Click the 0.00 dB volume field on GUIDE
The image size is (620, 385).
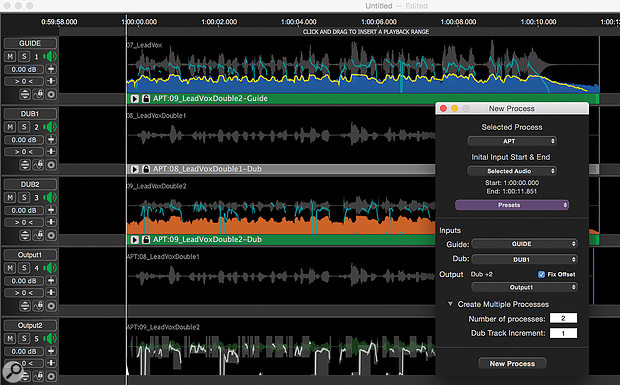[24, 70]
